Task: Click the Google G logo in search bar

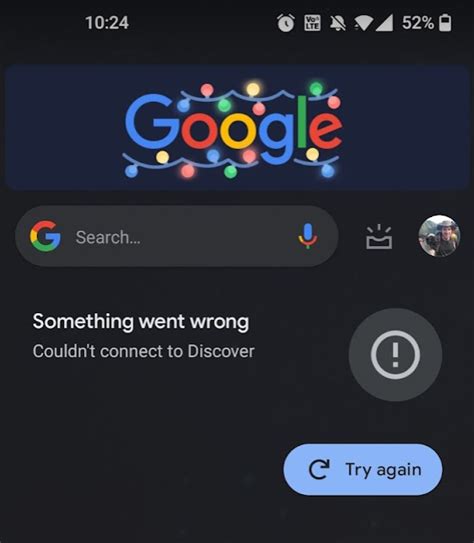Action: tap(45, 236)
